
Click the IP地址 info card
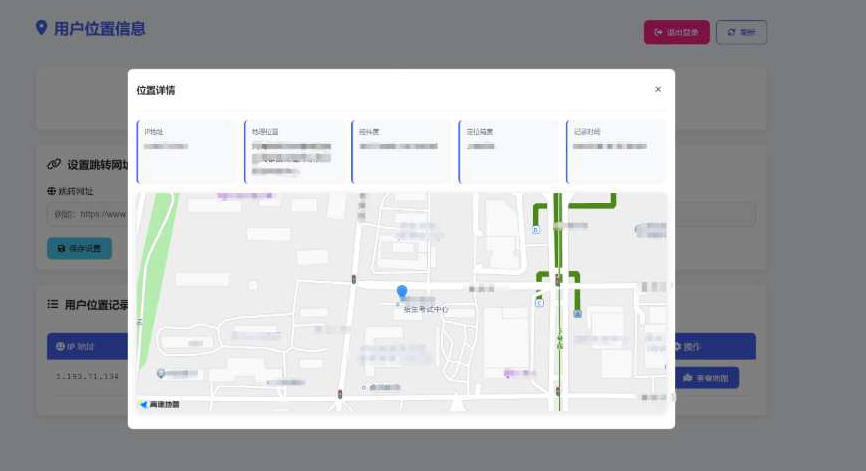click(186, 151)
